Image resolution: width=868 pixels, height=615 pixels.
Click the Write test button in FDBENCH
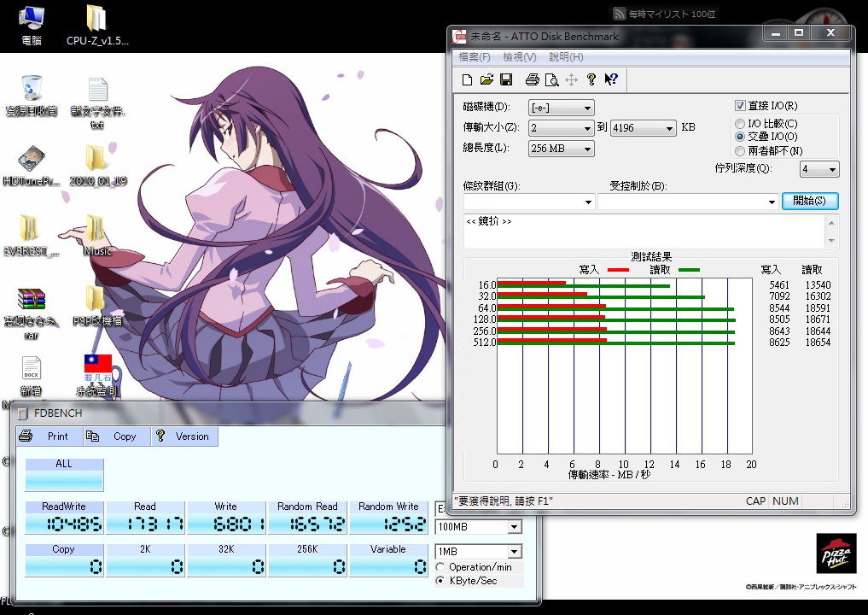pyautogui.click(x=226, y=518)
